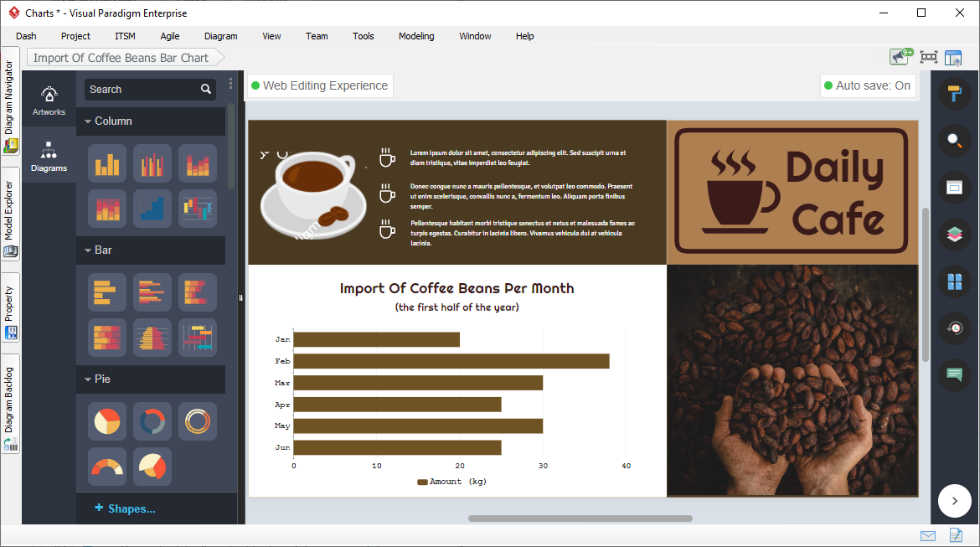Viewport: 980px width, 547px height.
Task: Open the Dash menu
Action: click(x=26, y=36)
